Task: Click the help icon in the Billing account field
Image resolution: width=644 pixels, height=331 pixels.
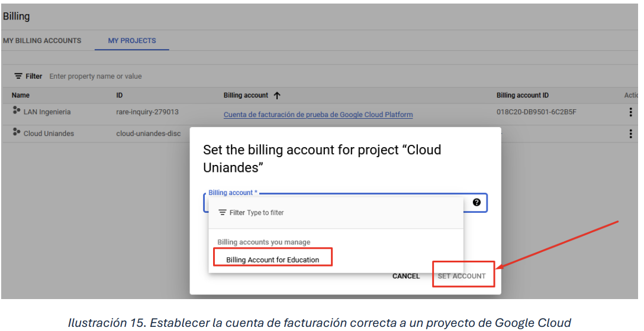Action: coord(476,202)
